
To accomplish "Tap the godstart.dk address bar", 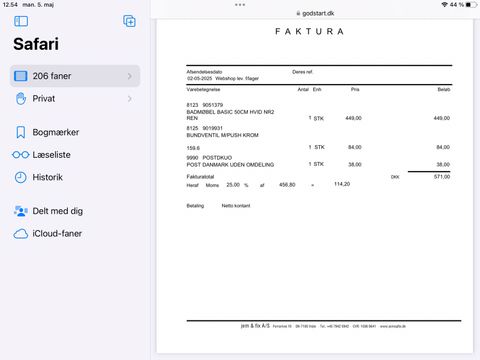I will (315, 13).
